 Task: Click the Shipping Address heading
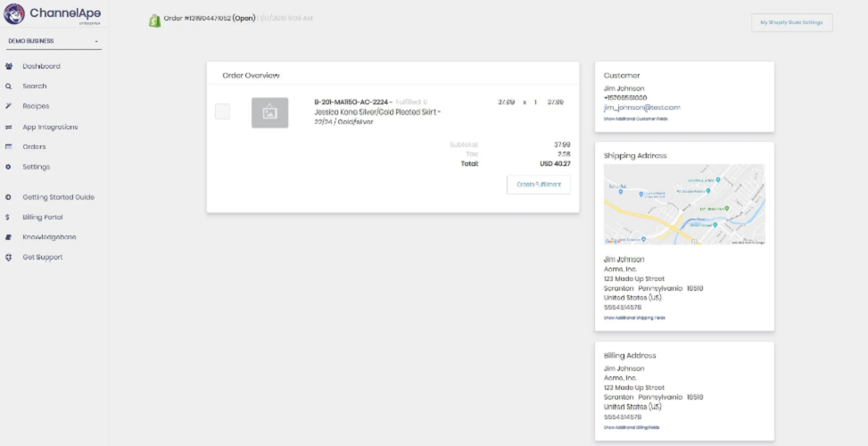635,155
